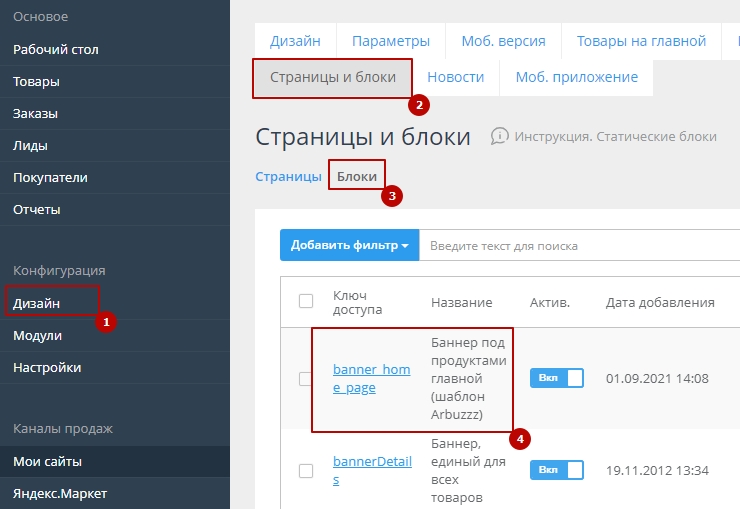
Task: Check the banner_home_page row checkbox
Action: (x=306, y=379)
